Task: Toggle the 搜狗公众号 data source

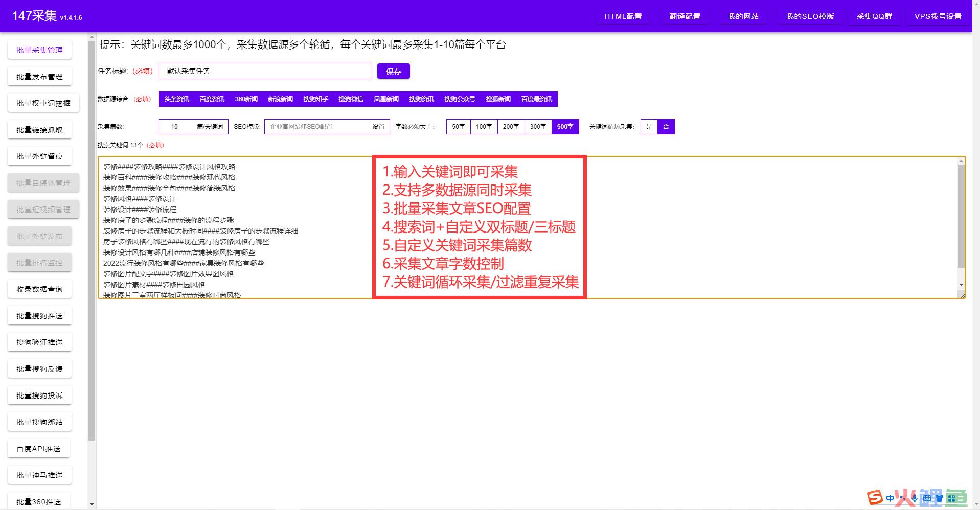Action: 460,99
